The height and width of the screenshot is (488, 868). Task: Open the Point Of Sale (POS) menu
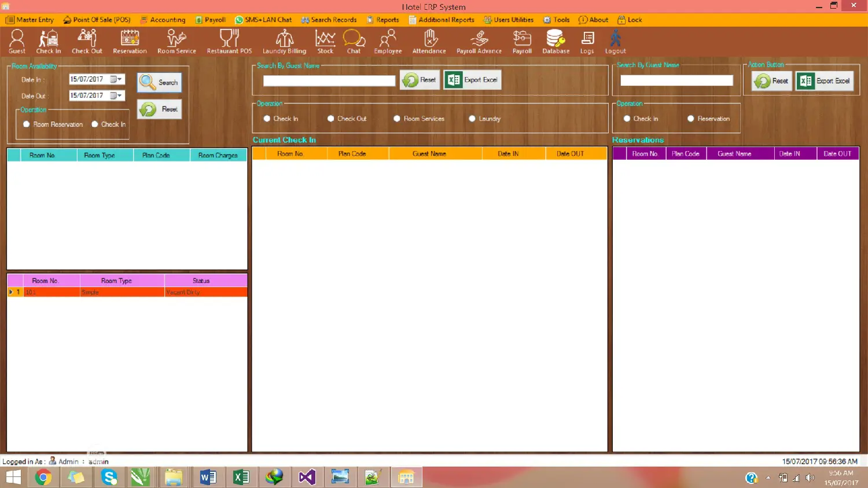[97, 20]
